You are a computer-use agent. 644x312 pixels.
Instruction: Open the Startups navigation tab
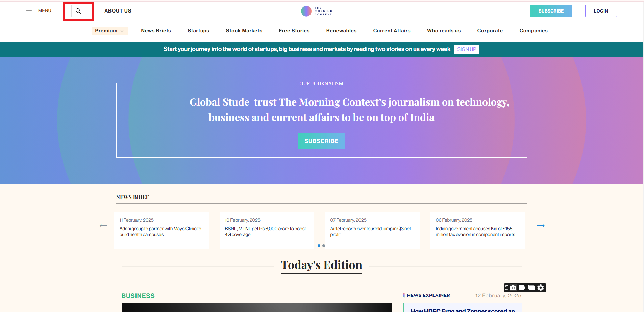tap(198, 31)
